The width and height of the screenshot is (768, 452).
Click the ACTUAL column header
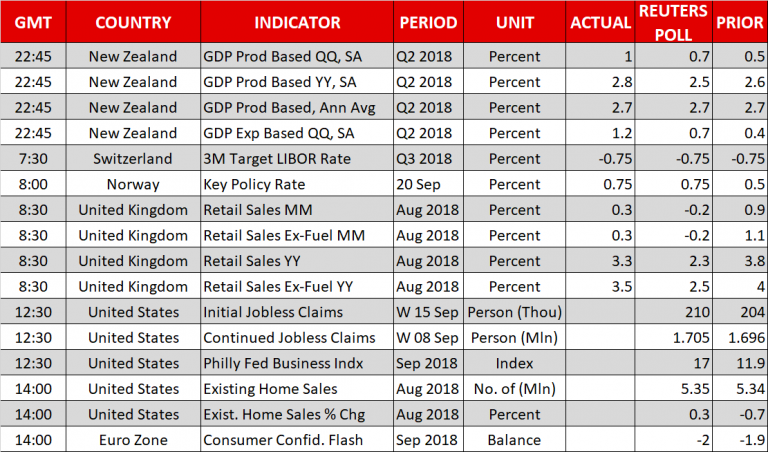(x=600, y=23)
